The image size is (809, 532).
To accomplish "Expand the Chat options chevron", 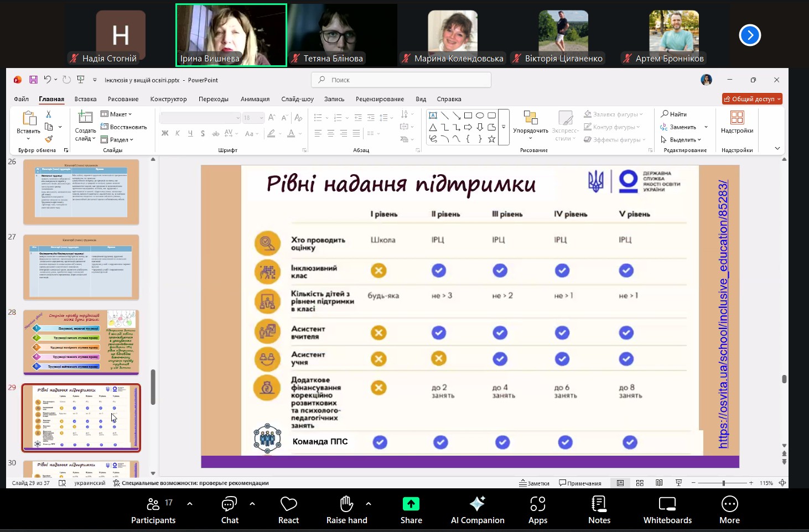I will click(252, 504).
